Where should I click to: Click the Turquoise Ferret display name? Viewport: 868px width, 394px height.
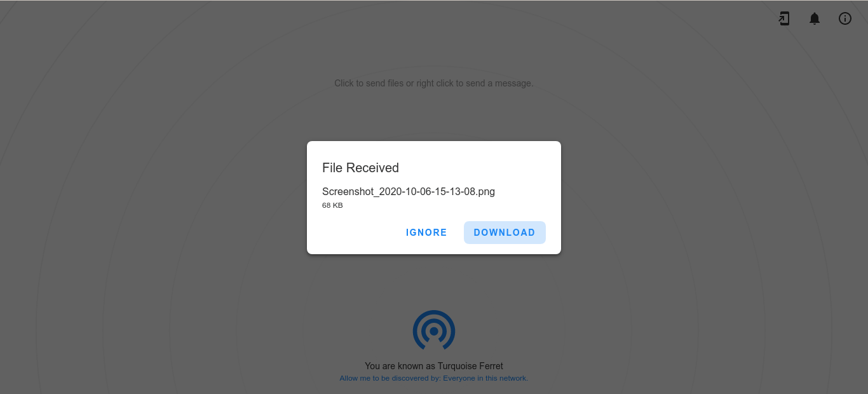pyautogui.click(x=470, y=366)
